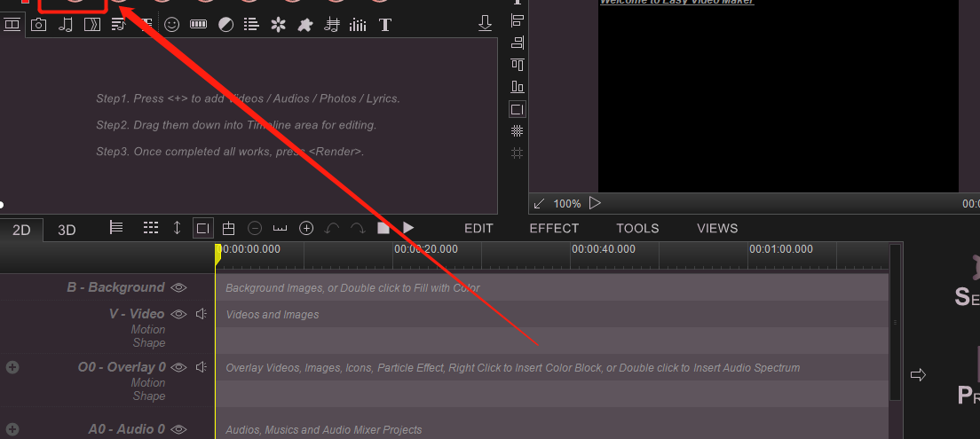Open the audio spectrum bars icon

(x=358, y=25)
